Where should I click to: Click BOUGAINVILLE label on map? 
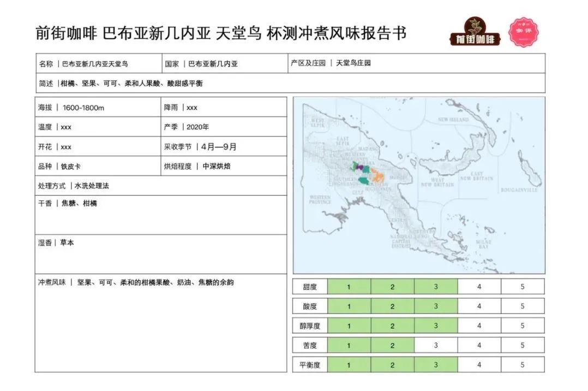click(x=519, y=190)
